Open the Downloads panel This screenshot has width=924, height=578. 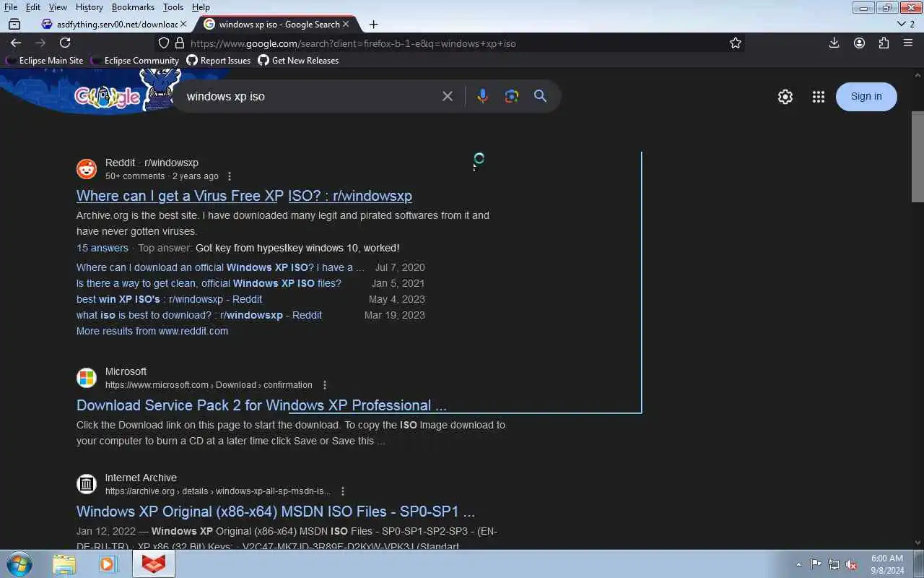(x=834, y=43)
